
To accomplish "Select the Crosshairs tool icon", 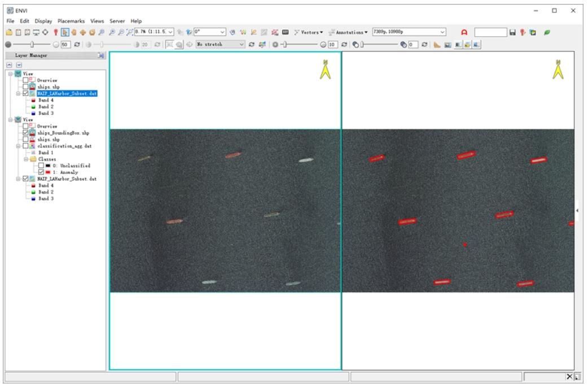I will 45,32.
